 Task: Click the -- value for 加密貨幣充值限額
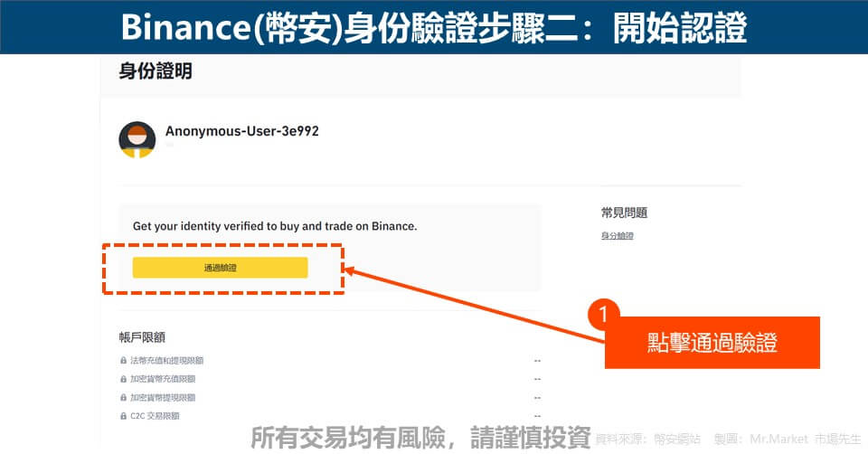pos(537,379)
